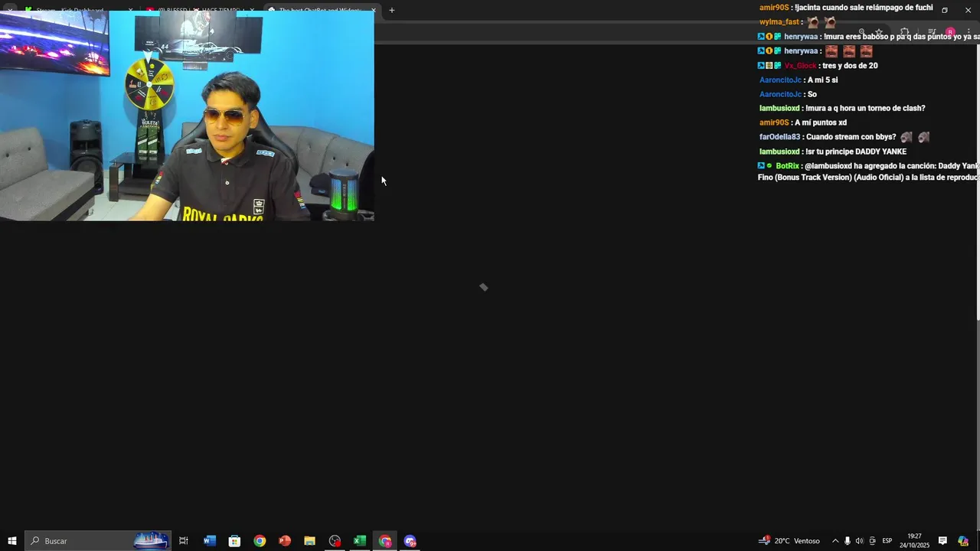Screen dimensions: 980x551
Task: Switch to the BLESSD HACE TIEMPO tab
Action: 199,11
